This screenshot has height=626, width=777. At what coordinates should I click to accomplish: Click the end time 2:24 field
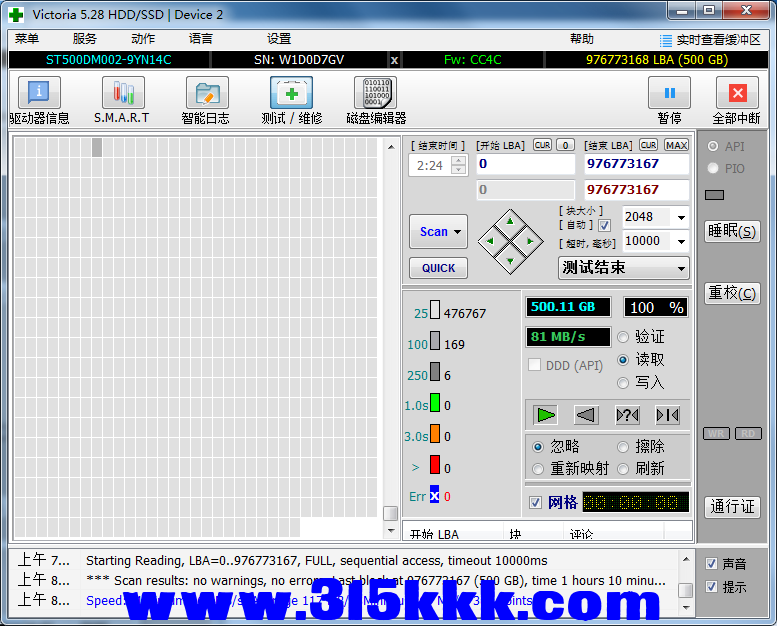[x=430, y=166]
